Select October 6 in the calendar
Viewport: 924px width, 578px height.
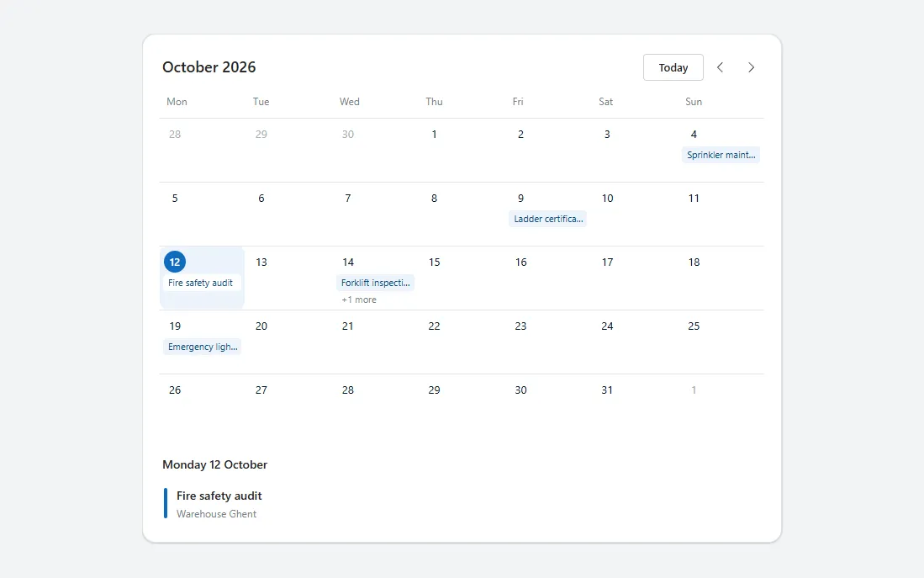(261, 199)
